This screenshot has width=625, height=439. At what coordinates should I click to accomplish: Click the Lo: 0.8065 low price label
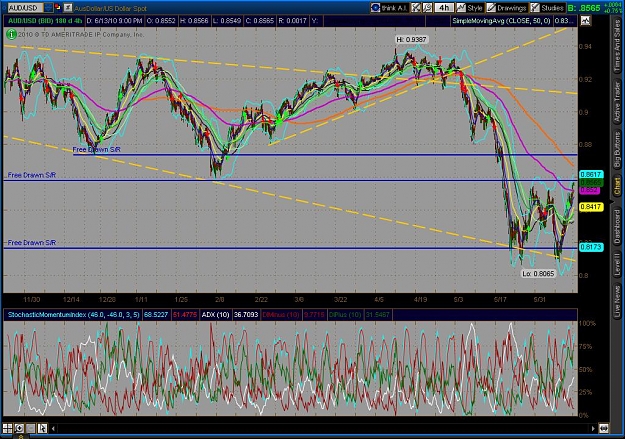pos(538,274)
